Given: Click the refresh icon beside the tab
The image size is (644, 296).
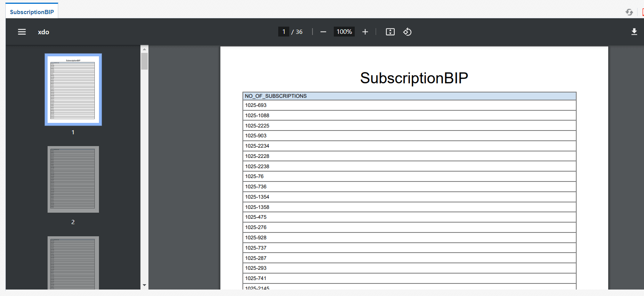Looking at the screenshot, I should 629,12.
